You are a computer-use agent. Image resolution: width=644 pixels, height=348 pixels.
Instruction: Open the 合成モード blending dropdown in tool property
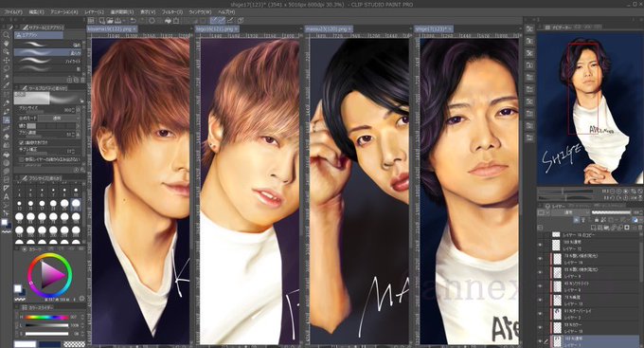(x=59, y=118)
